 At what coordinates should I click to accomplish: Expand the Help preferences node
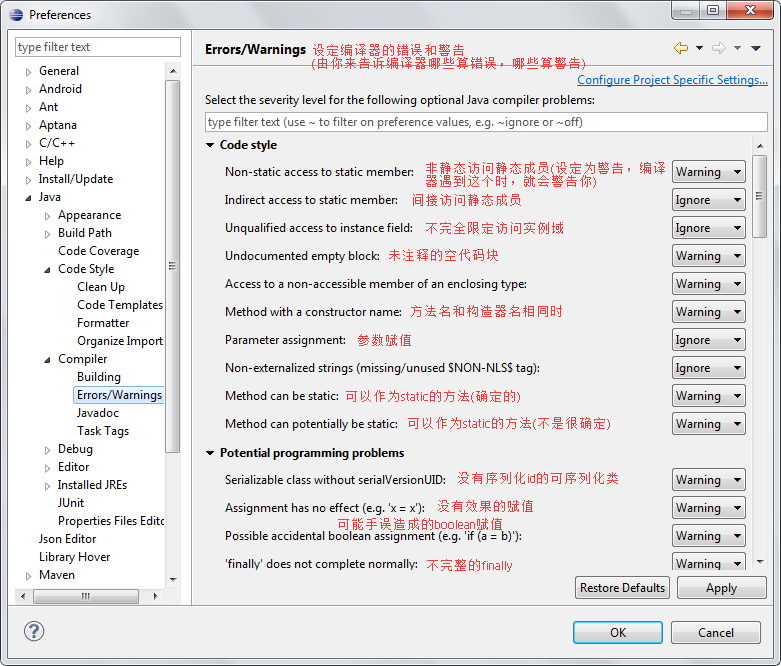click(28, 162)
